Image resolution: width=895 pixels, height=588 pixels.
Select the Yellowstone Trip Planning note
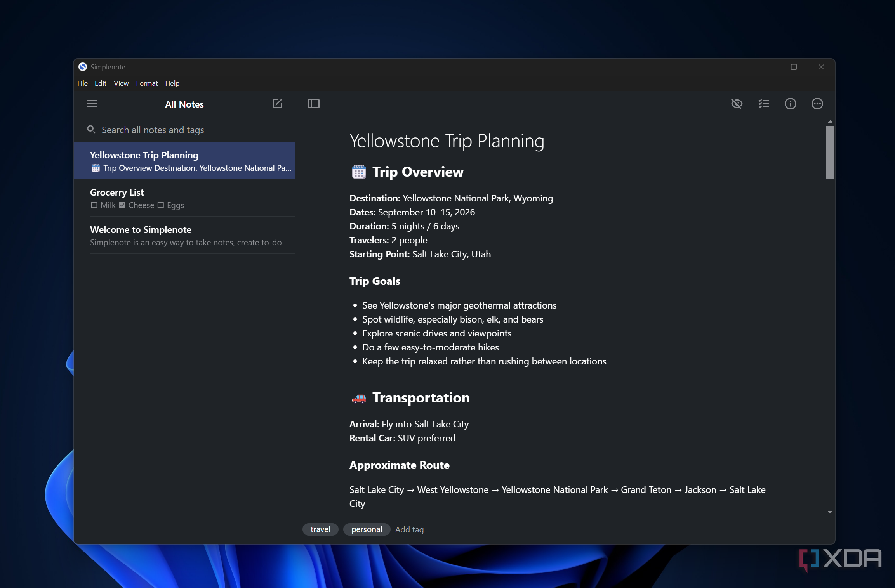(x=184, y=161)
